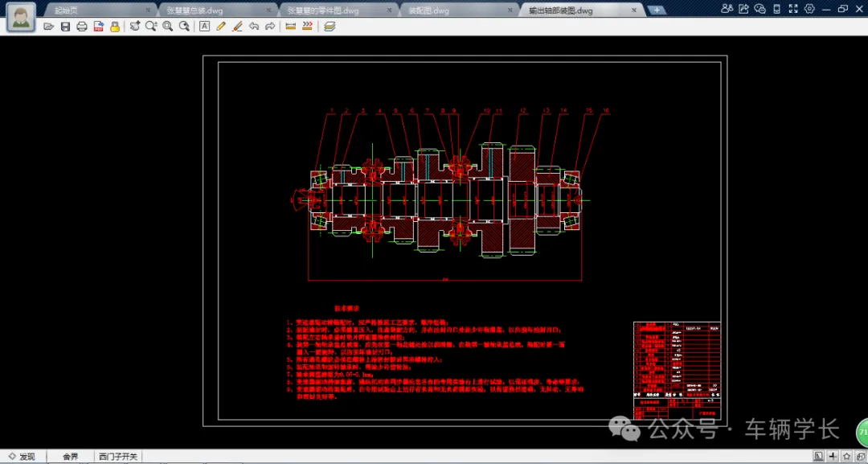The image size is (868, 464).
Task: Add a new tab with the plus button
Action: 657,10
